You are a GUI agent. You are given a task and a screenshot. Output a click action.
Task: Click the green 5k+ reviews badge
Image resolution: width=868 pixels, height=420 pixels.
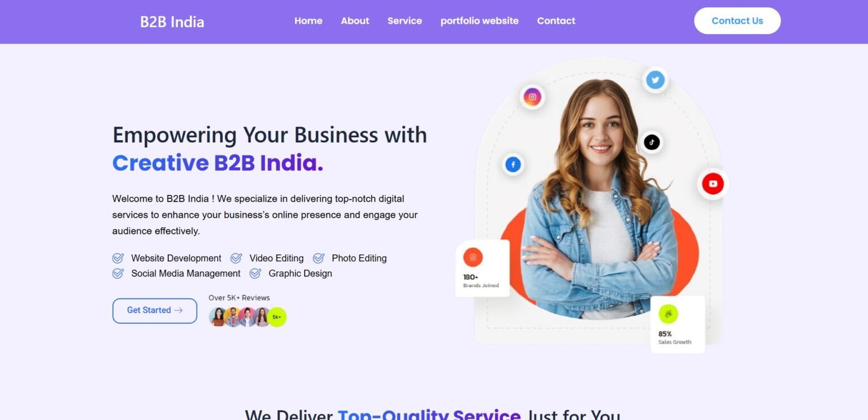click(x=277, y=317)
